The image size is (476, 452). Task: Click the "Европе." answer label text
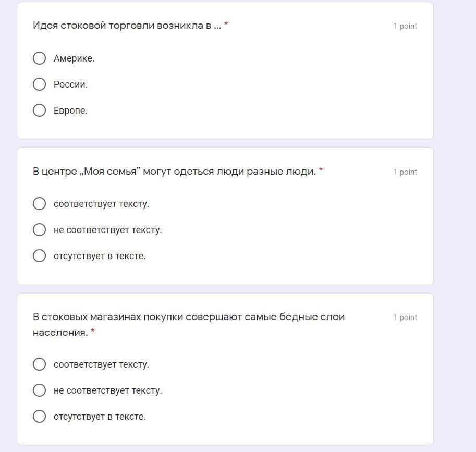70,111
